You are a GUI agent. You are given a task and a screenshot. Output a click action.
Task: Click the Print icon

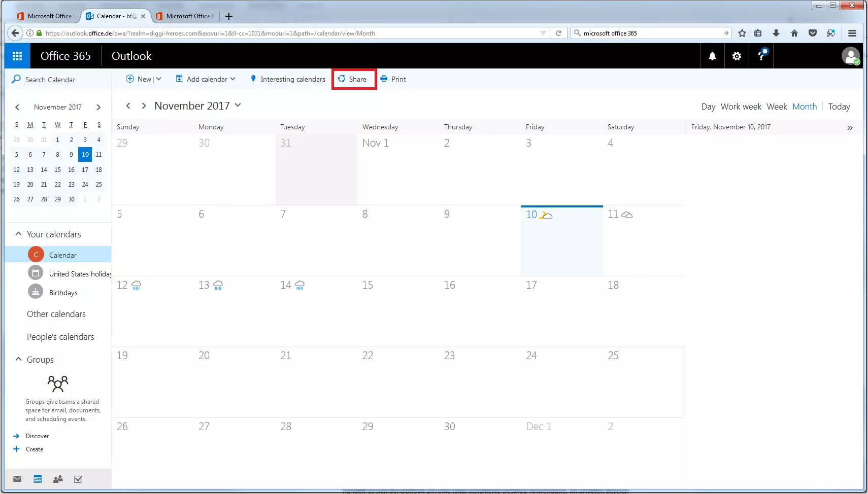tap(383, 79)
